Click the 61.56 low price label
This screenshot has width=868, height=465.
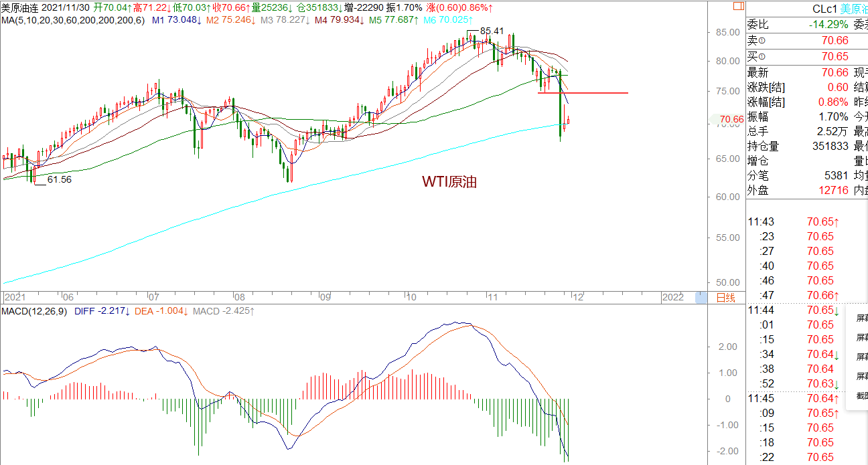pos(60,179)
